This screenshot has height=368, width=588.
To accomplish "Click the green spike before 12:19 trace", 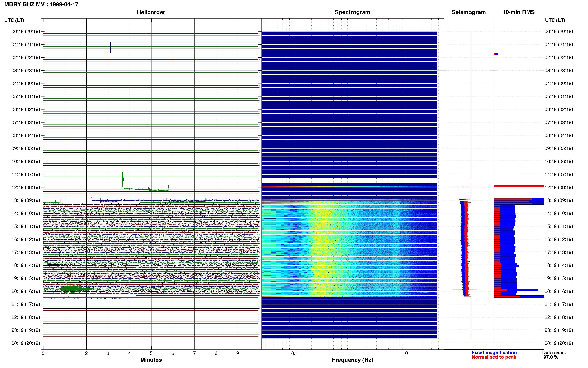I will click(x=123, y=181).
